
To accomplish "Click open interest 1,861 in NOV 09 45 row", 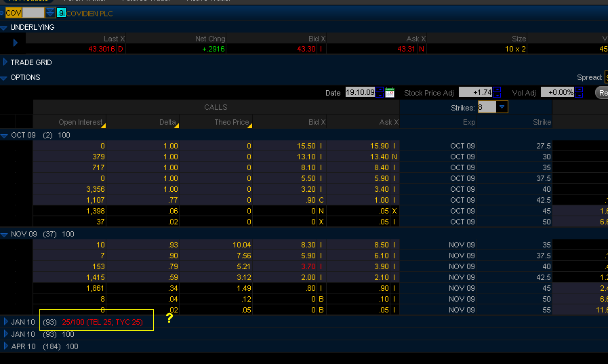I will [x=96, y=288].
